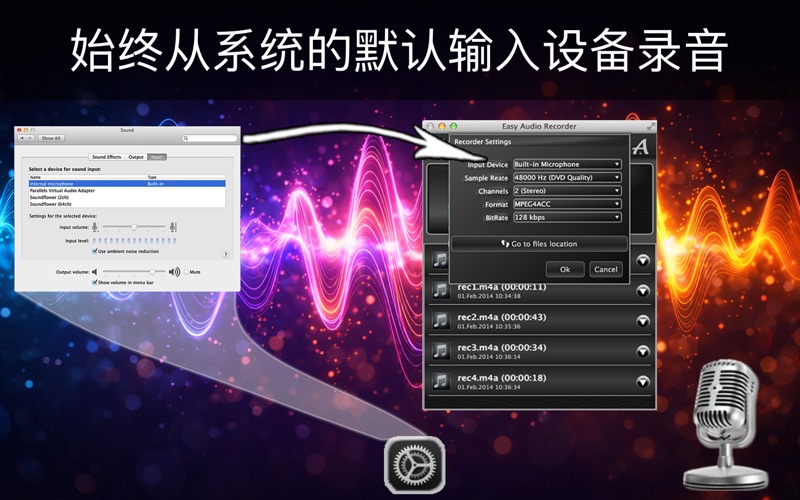This screenshot has width=800, height=500.
Task: Click the help question mark in Sound window
Action: [226, 255]
